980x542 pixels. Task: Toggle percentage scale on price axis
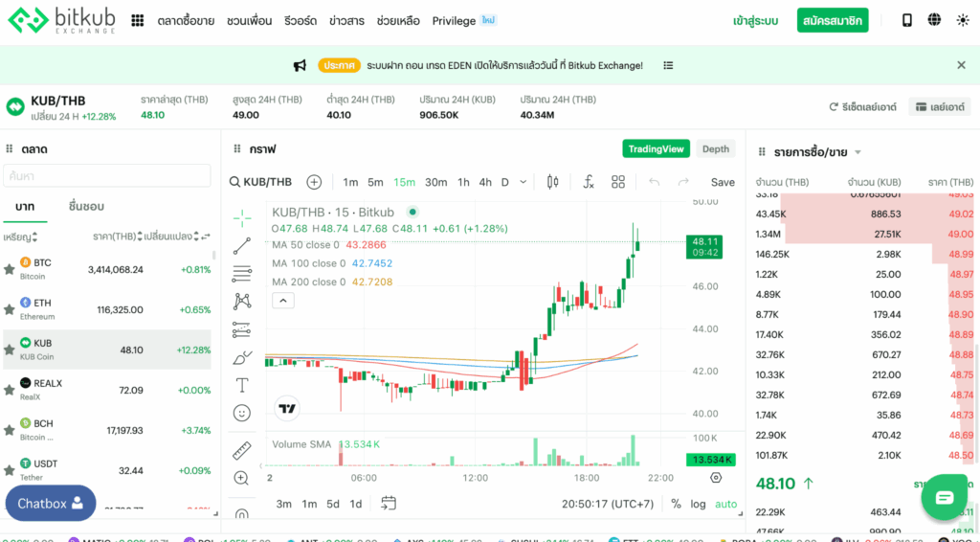point(676,504)
